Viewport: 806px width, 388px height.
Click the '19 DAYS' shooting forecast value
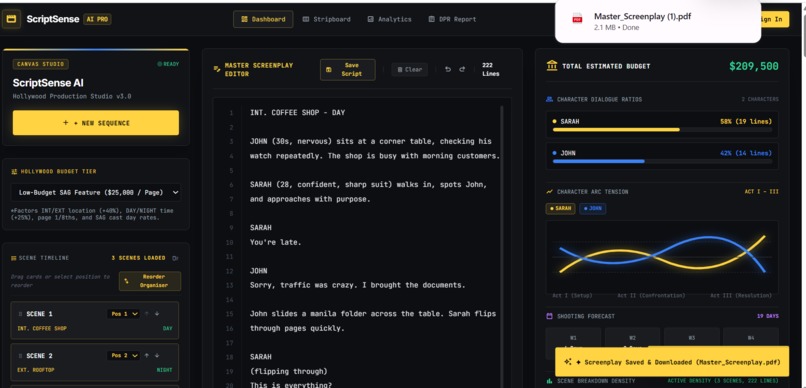coord(767,316)
